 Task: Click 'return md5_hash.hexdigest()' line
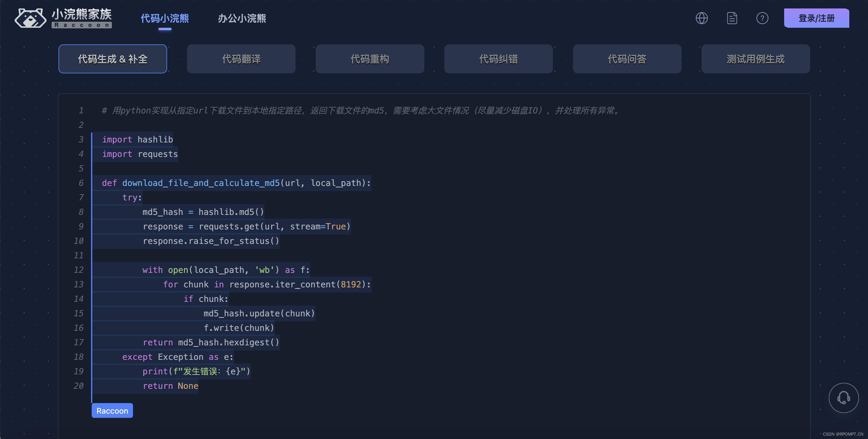pyautogui.click(x=211, y=342)
